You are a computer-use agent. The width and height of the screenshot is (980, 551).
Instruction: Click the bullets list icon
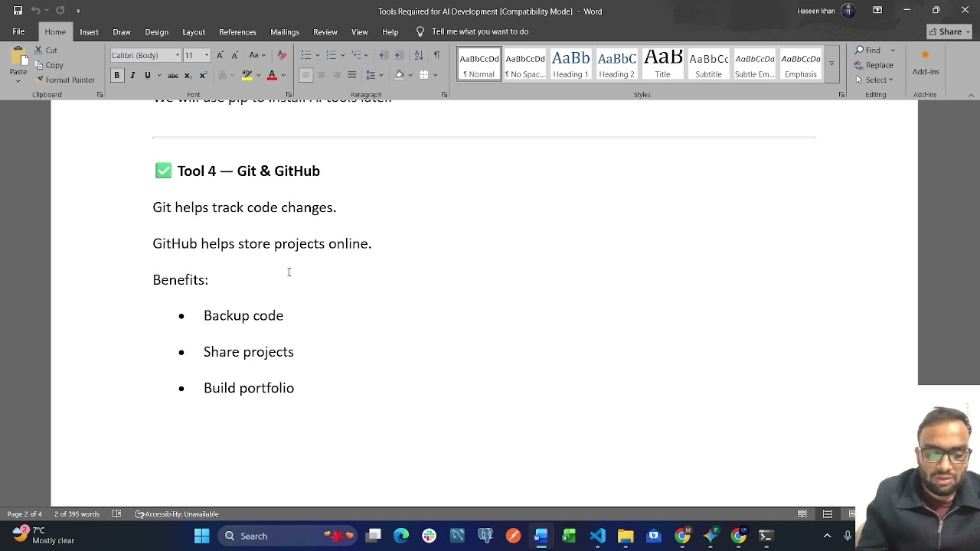coord(305,55)
